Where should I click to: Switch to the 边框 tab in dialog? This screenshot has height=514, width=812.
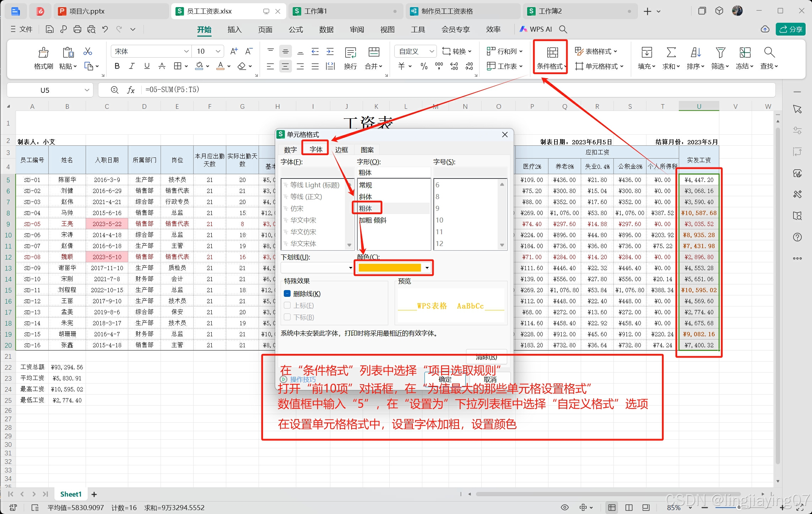point(341,150)
